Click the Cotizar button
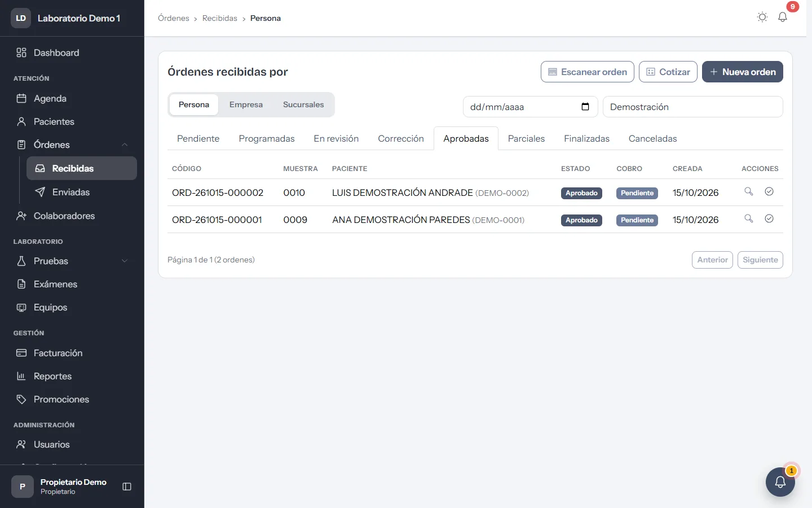812x508 pixels. tap(668, 72)
